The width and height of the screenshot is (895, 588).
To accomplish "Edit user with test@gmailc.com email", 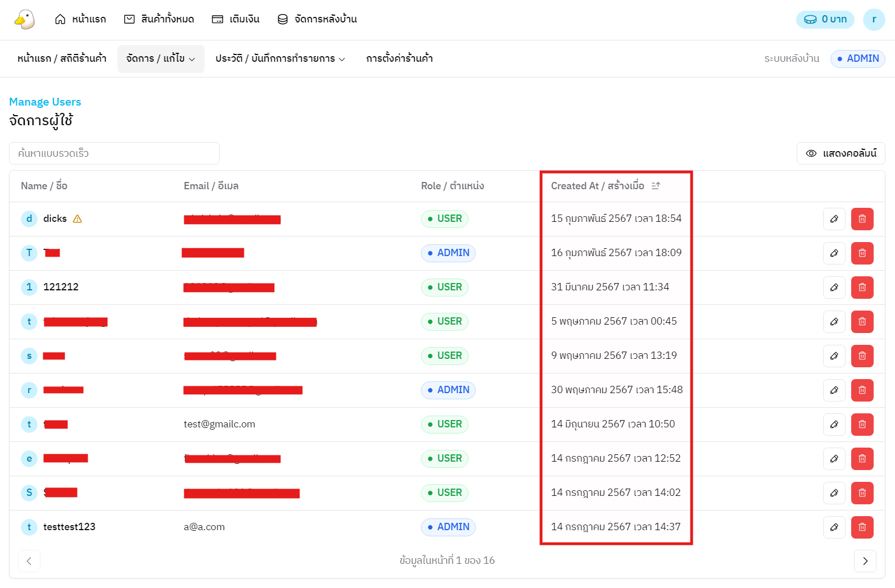I will pos(834,425).
